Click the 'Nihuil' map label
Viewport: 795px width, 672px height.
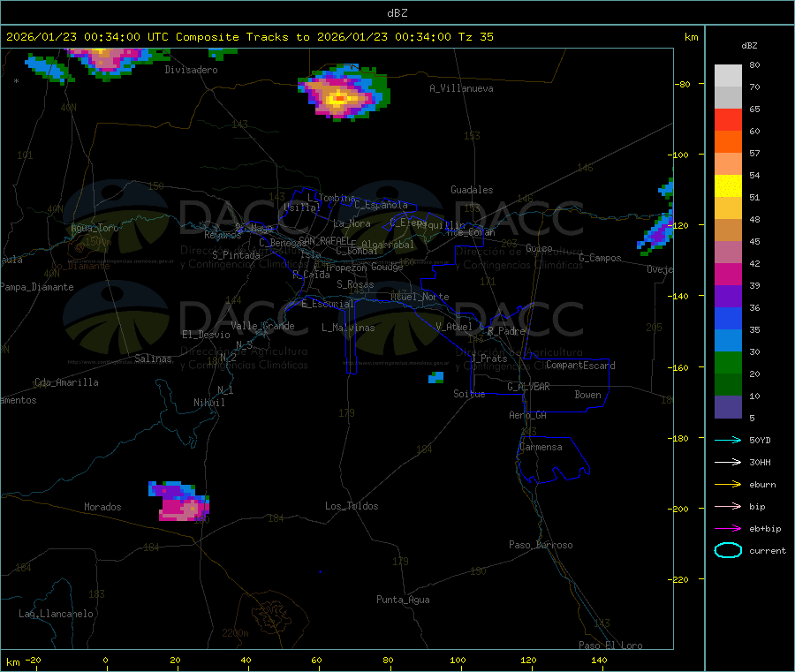209,403
